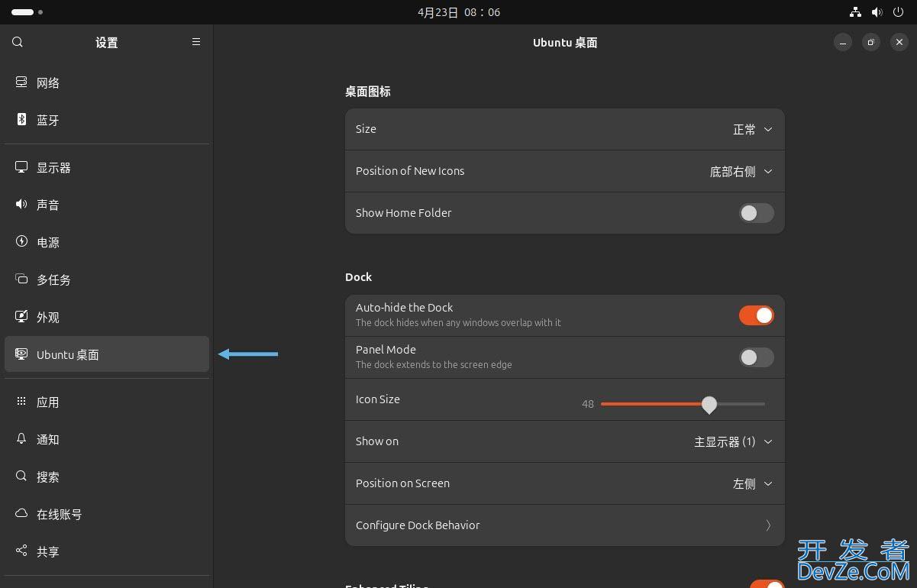Open the search icon in Settings sidebar
The height and width of the screenshot is (588, 917).
click(18, 42)
